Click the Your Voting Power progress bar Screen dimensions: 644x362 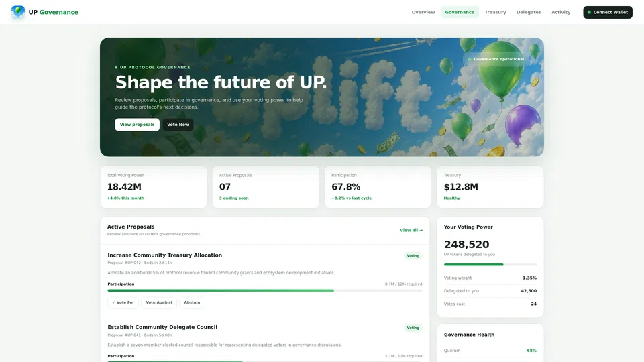(490, 265)
